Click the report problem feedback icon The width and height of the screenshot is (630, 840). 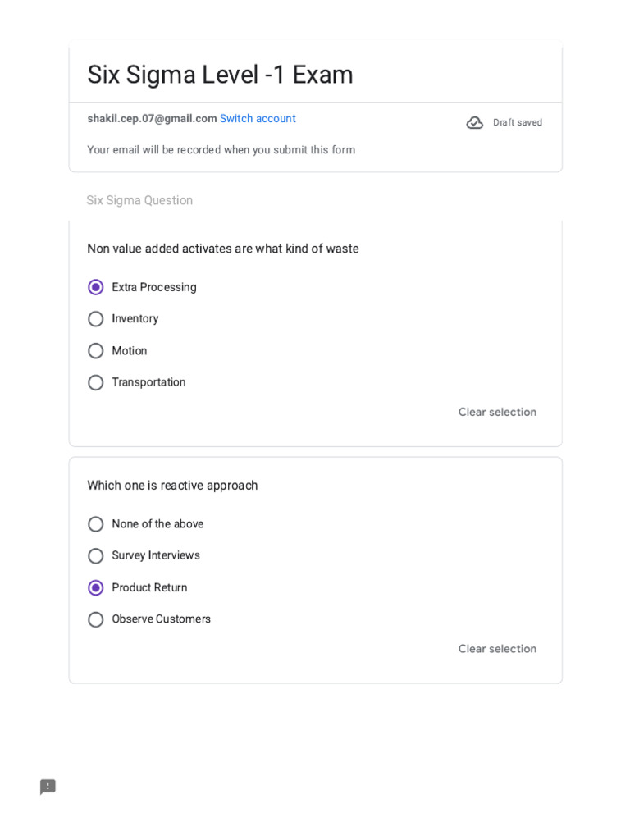48,787
